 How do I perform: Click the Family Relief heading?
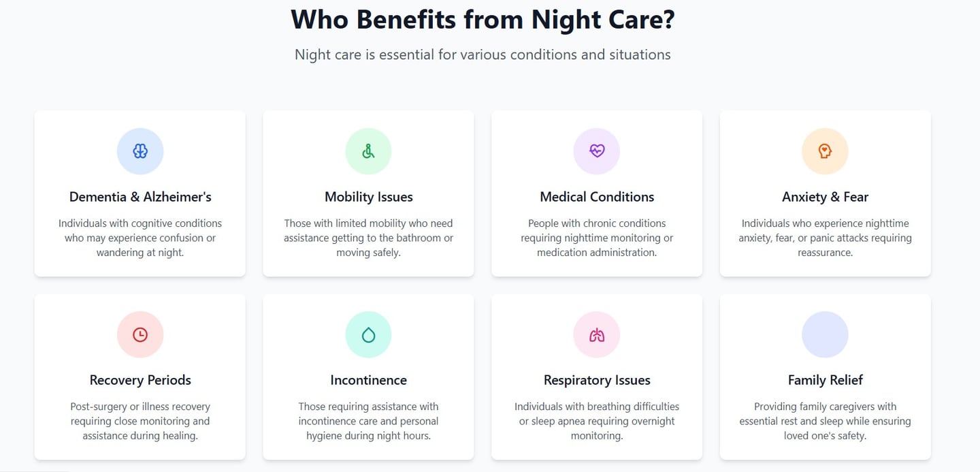(x=825, y=380)
